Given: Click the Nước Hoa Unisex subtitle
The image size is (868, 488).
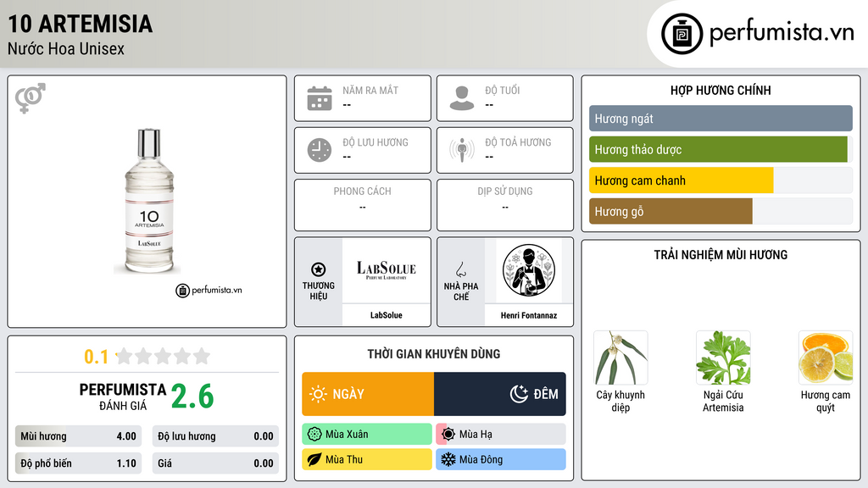Looking at the screenshot, I should coord(66,48).
